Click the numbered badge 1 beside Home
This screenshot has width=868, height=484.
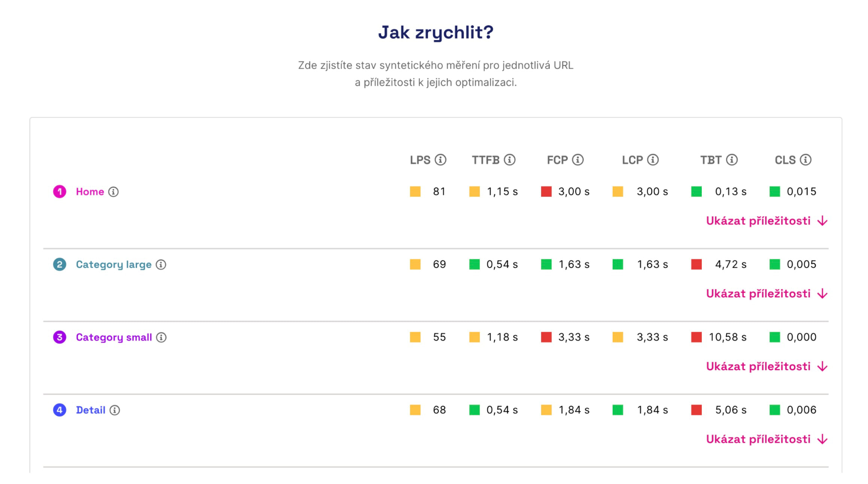coord(59,192)
